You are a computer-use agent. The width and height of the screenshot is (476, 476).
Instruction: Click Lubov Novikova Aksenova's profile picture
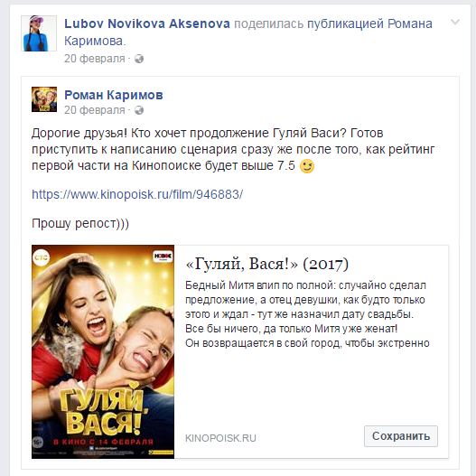pos(39,33)
